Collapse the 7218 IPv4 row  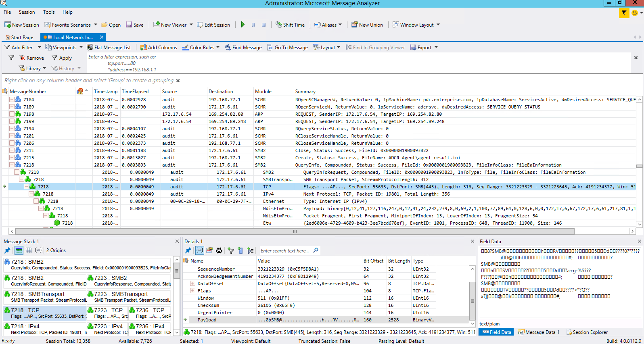click(31, 194)
